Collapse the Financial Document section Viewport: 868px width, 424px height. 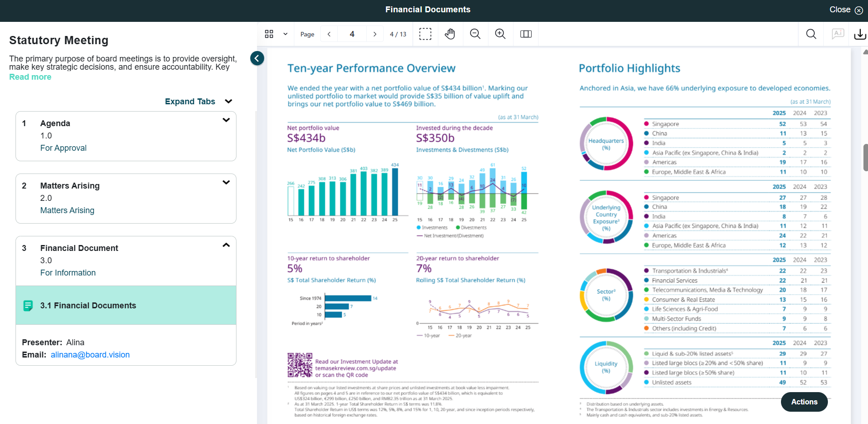[x=226, y=245]
